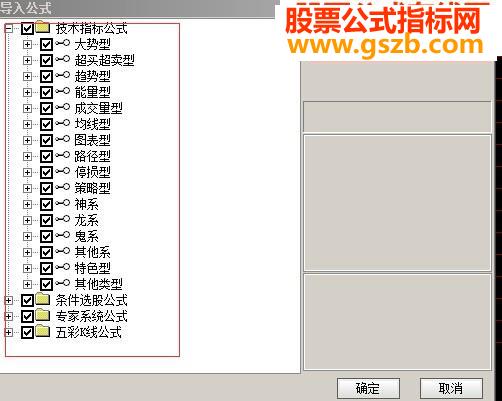Screen dimensions: 502x401
Task: Click the 其他类型 key icon
Action: pos(63,284)
